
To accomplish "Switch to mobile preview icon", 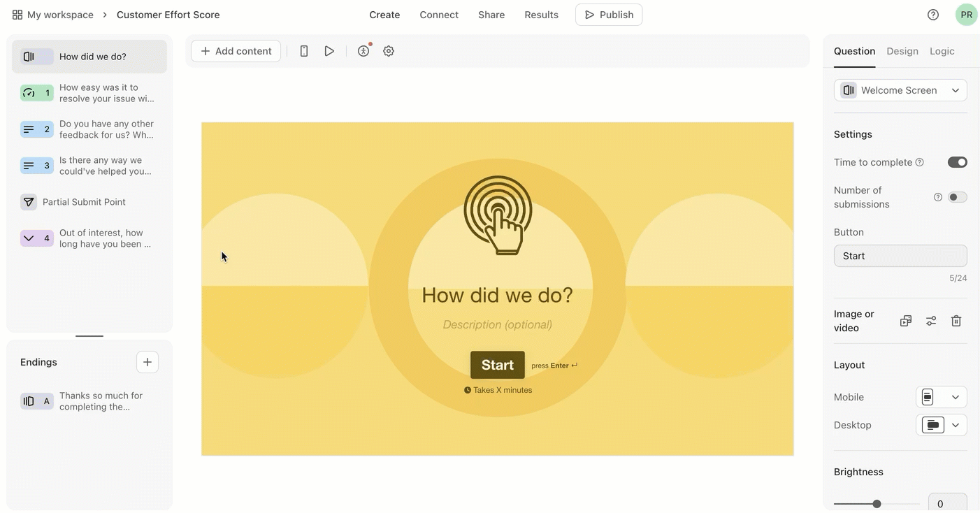I will [x=304, y=51].
